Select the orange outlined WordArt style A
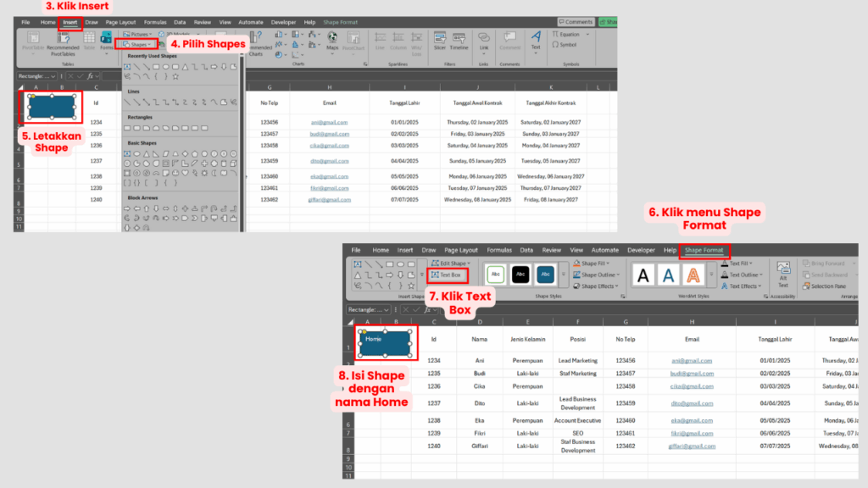868x488 pixels. (x=694, y=274)
